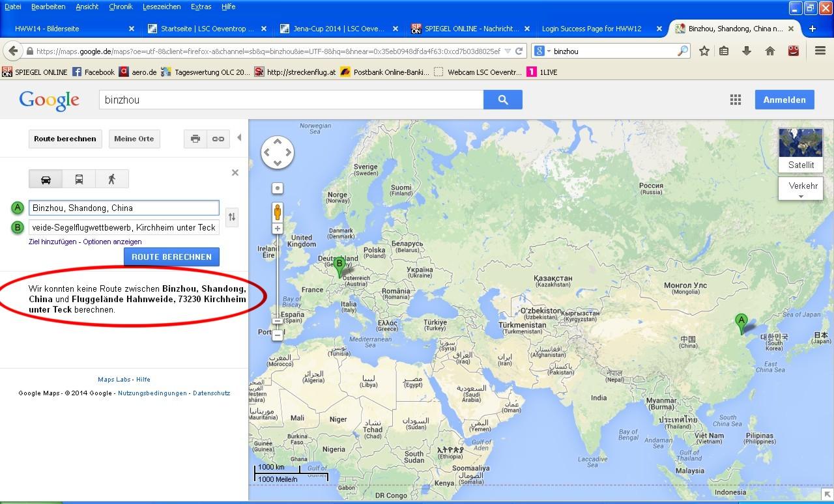Viewport: 834px width, 504px height.
Task: Click the bookmark star icon
Action: (704, 51)
